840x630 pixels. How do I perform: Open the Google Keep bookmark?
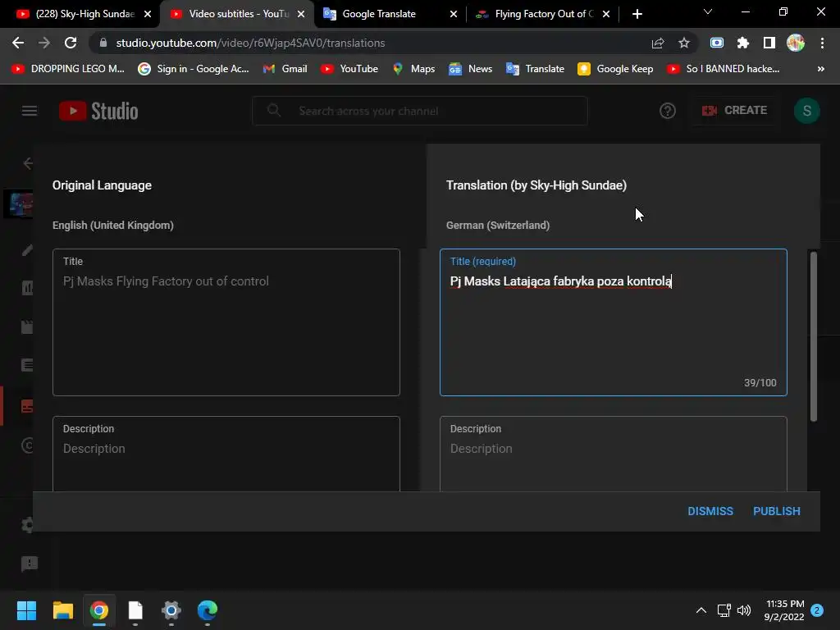tap(615, 69)
